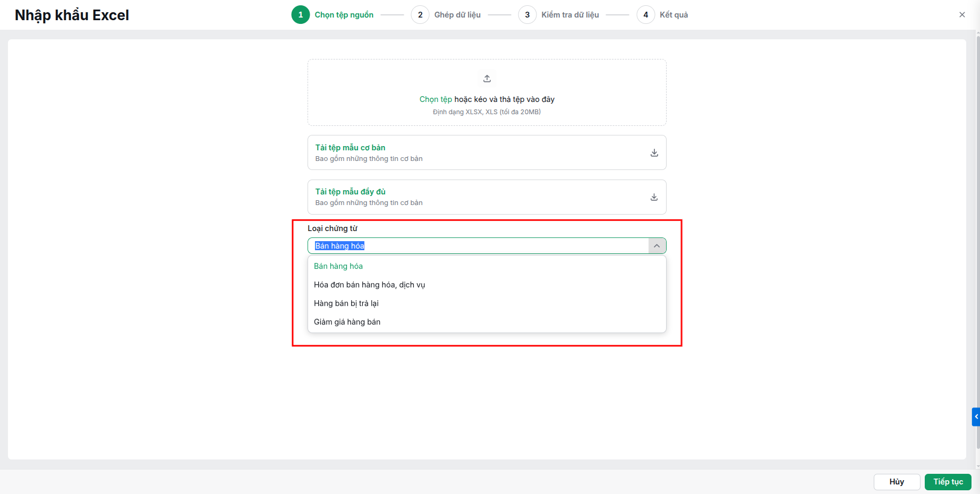980x494 pixels.
Task: Collapse the Loại chứng từ dropdown arrow
Action: tap(657, 246)
